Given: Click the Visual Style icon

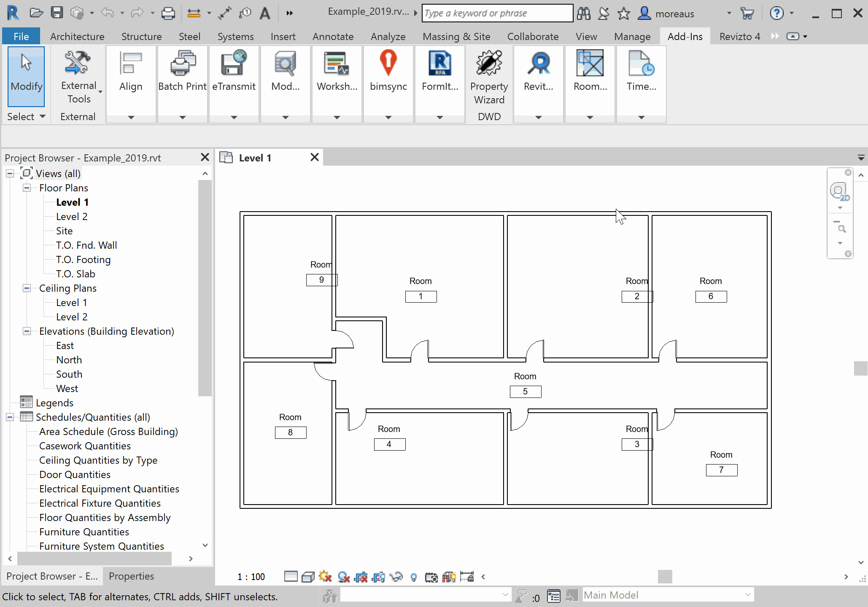Looking at the screenshot, I should [x=308, y=577].
